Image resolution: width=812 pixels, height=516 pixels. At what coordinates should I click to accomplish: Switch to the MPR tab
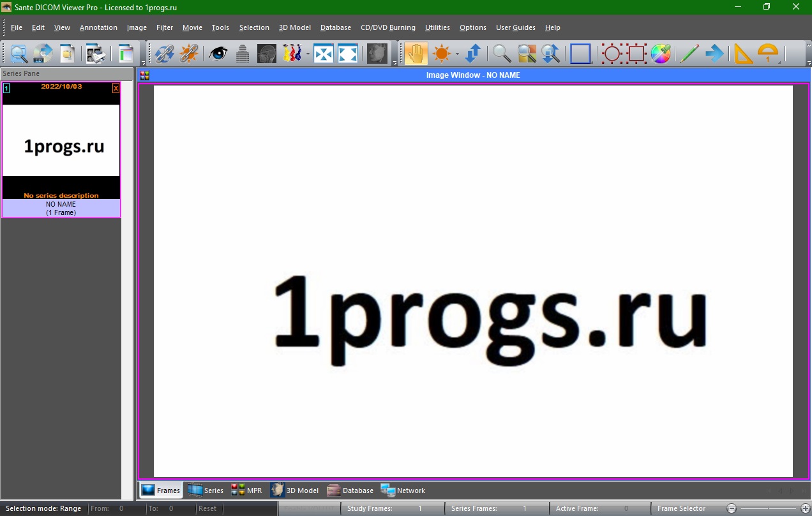pyautogui.click(x=246, y=490)
